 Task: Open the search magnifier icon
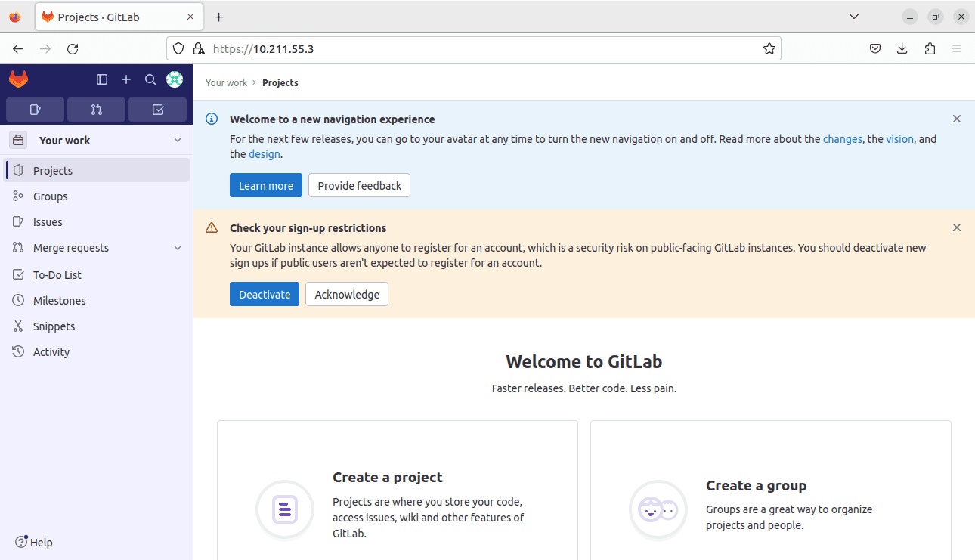[150, 79]
